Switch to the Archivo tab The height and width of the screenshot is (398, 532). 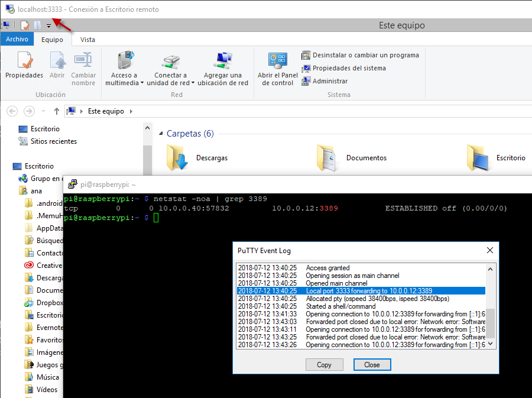pos(17,39)
